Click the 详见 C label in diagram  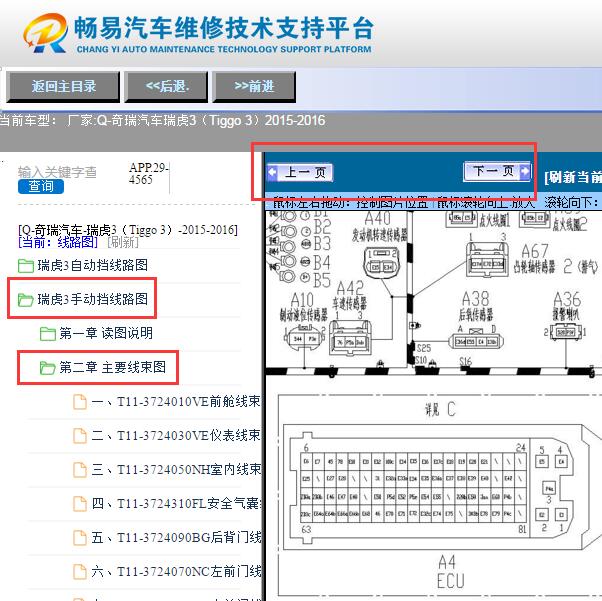tap(440, 409)
